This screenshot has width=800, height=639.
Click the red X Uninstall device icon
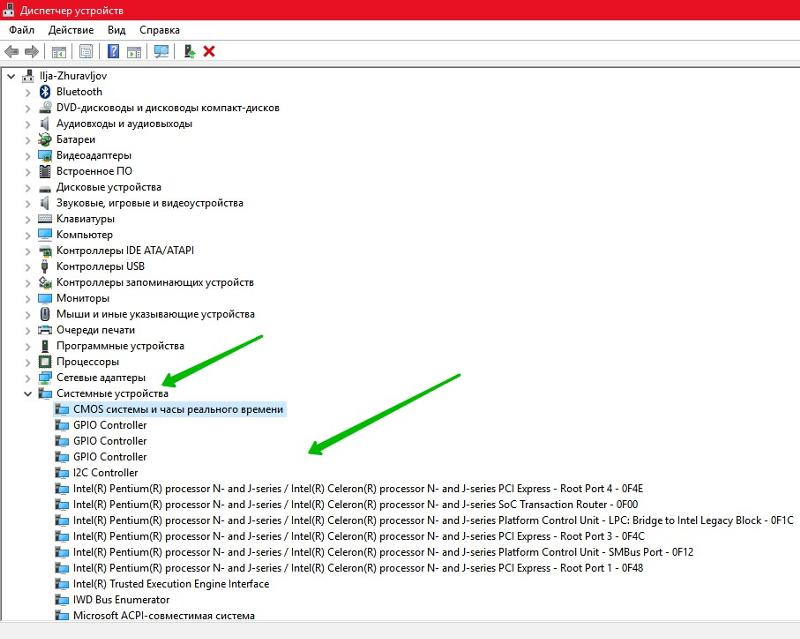point(209,52)
